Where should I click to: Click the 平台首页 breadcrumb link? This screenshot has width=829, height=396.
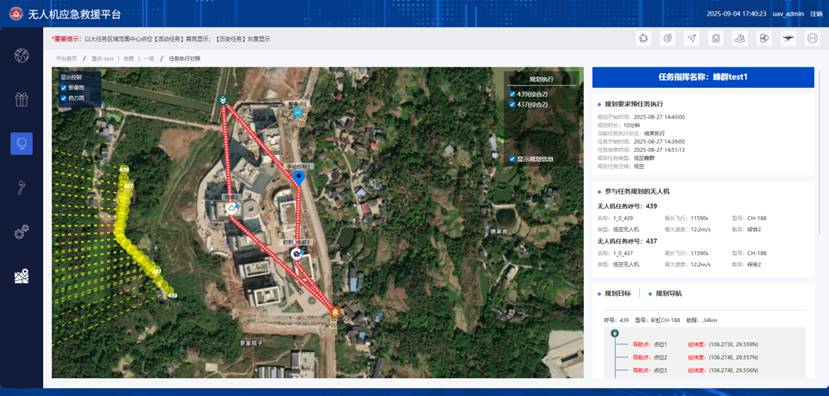(x=67, y=59)
